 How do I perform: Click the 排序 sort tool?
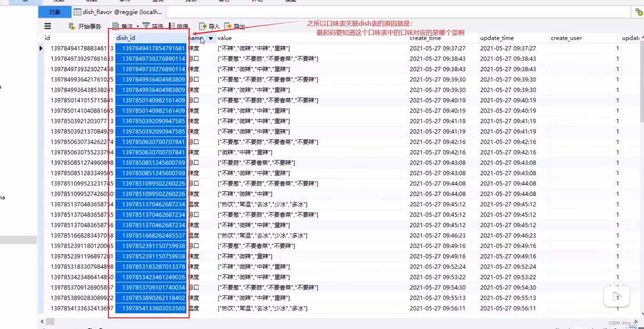click(x=178, y=26)
